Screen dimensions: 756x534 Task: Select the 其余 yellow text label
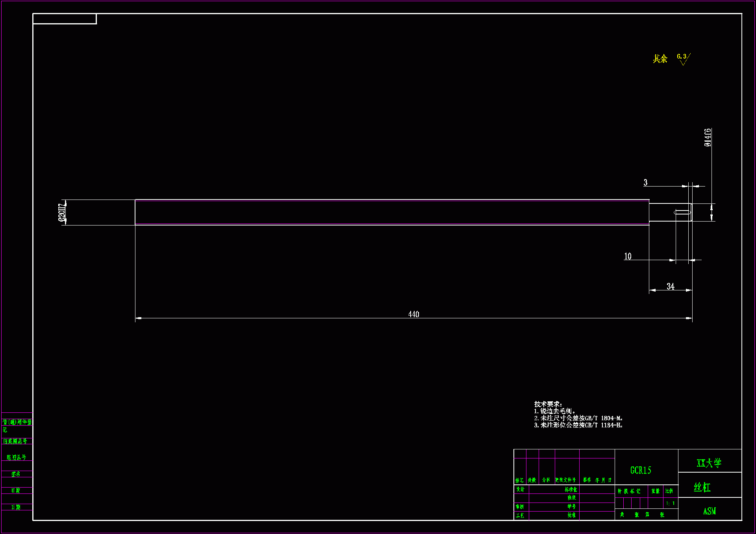(x=660, y=59)
